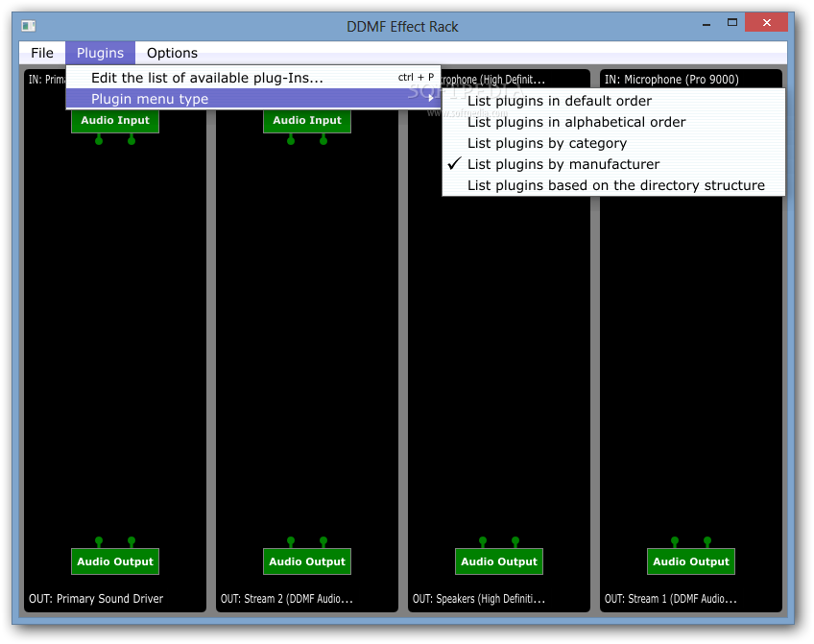Screen dimensions: 814x644
Task: Click left input pin of Primary Sound Driver output
Action: pyautogui.click(x=99, y=542)
